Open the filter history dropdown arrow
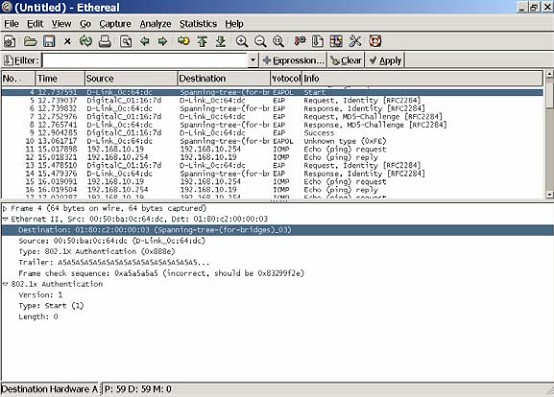The height and width of the screenshot is (397, 554). pos(253,60)
